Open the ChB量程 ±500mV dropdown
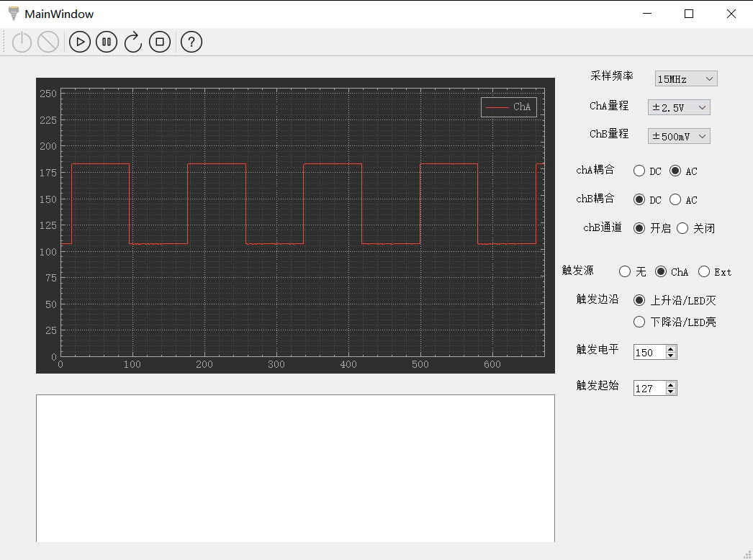Image resolution: width=753 pixels, height=560 pixels. coord(679,136)
